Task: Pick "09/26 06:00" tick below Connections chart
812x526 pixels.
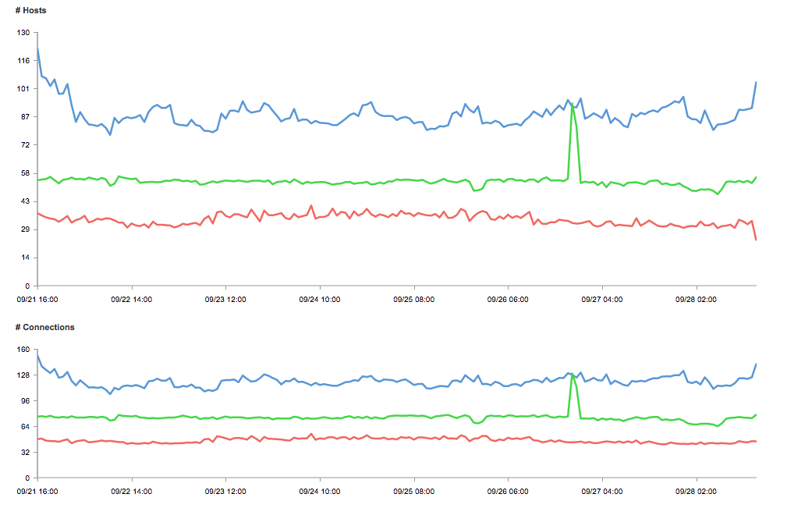Action: pos(508,492)
